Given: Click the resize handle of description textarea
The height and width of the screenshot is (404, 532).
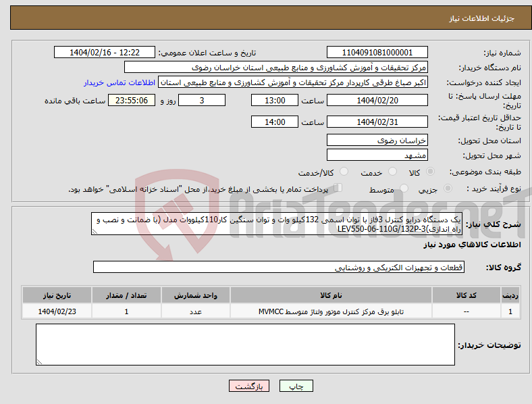Looking at the screenshot, I should [x=95, y=232].
